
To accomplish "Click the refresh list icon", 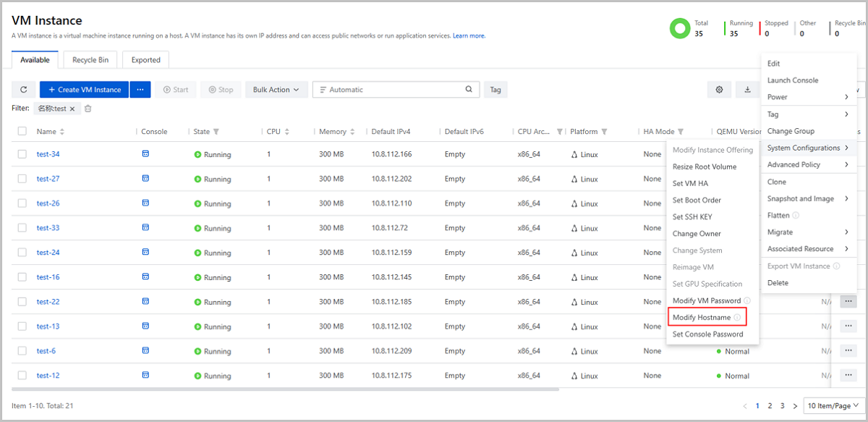I will (x=23, y=90).
